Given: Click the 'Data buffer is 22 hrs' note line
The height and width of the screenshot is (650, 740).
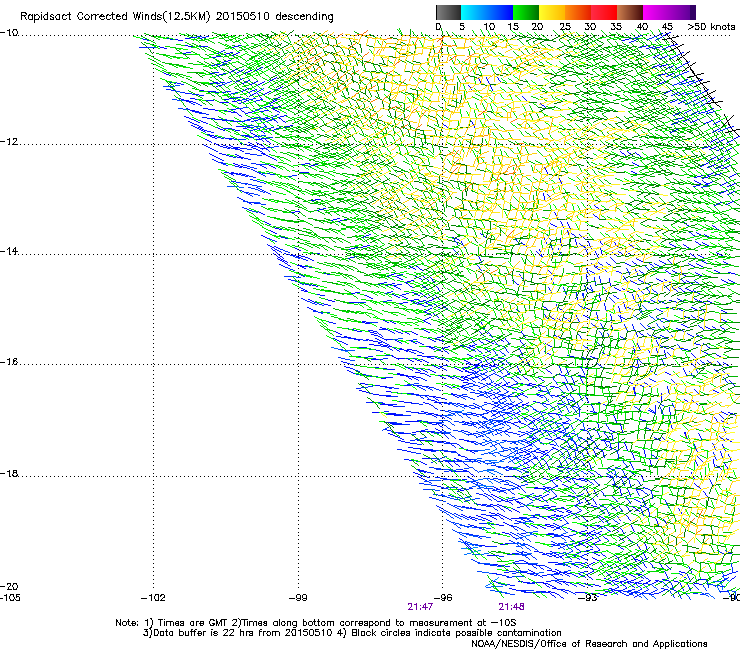Looking at the screenshot, I should click(352, 633).
